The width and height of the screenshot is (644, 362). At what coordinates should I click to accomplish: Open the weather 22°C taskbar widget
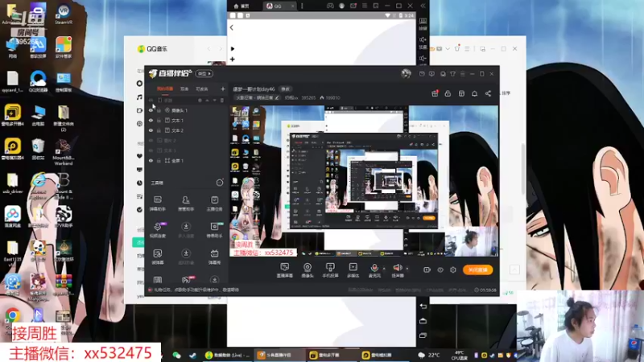point(429,356)
